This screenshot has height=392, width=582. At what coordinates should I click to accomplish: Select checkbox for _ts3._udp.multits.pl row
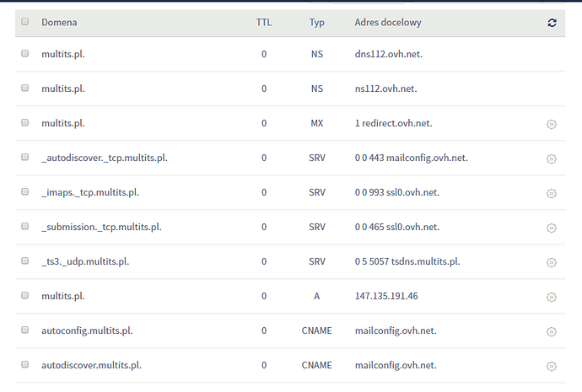tap(24, 260)
